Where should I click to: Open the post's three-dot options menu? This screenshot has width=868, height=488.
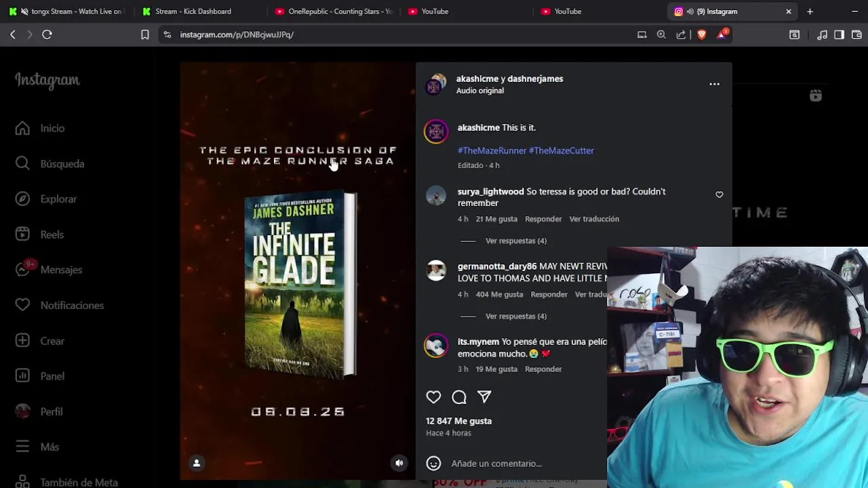click(x=714, y=84)
